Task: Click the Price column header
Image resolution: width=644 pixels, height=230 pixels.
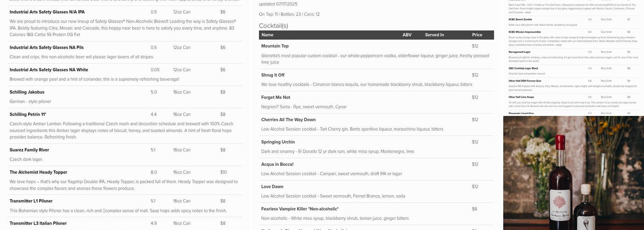Action: [x=477, y=35]
